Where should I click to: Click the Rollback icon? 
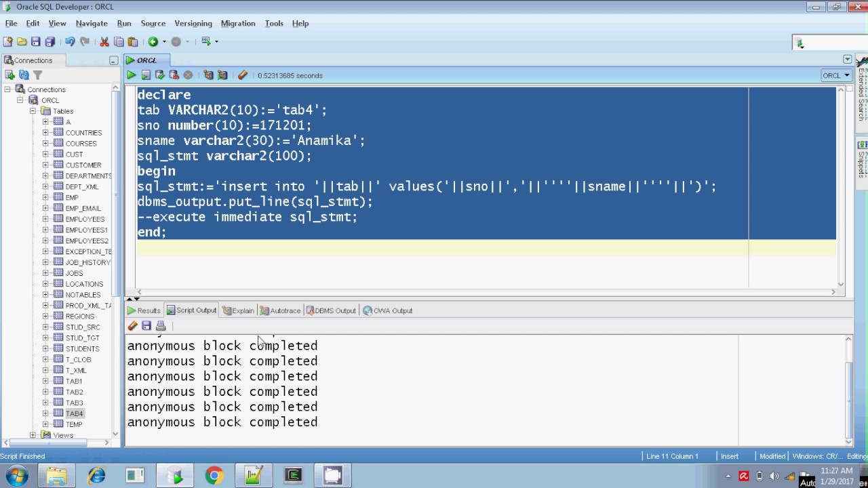click(x=174, y=75)
